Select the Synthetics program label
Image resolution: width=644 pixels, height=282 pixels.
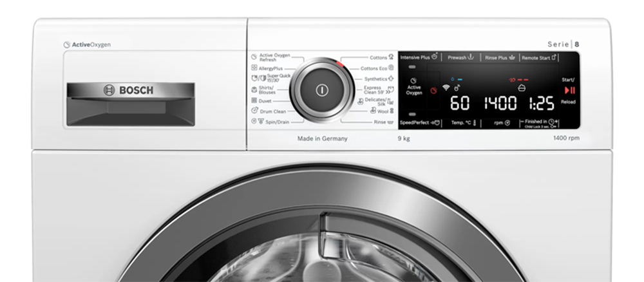[x=376, y=79]
